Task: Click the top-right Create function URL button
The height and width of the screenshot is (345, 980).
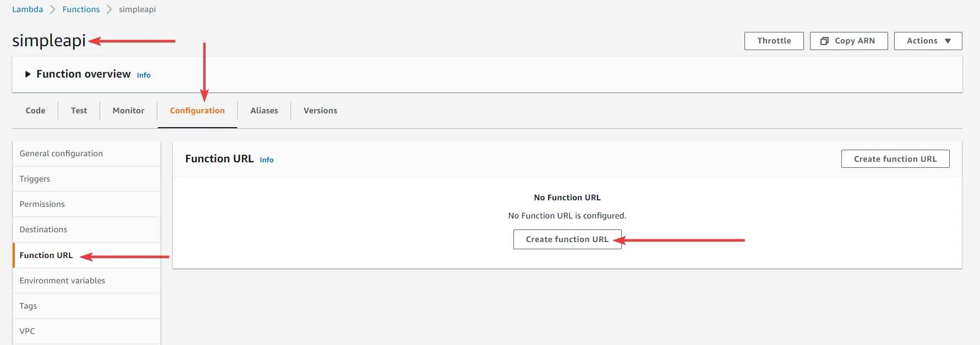Action: 895,158
